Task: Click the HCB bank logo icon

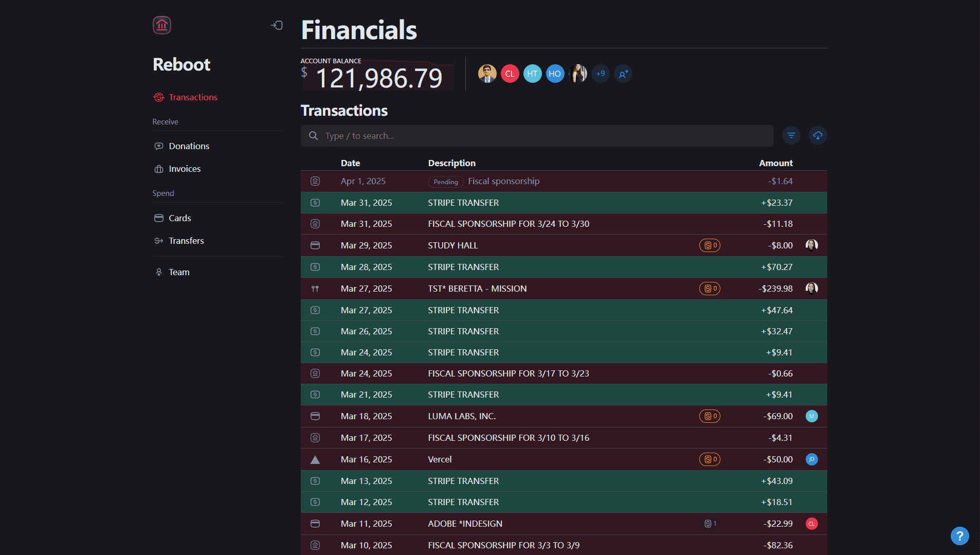Action: [x=162, y=25]
